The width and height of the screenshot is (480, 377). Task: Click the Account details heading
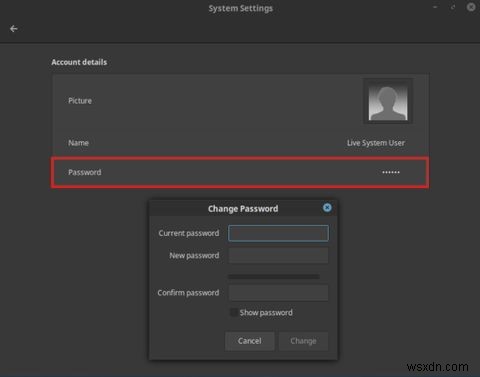[x=79, y=62]
